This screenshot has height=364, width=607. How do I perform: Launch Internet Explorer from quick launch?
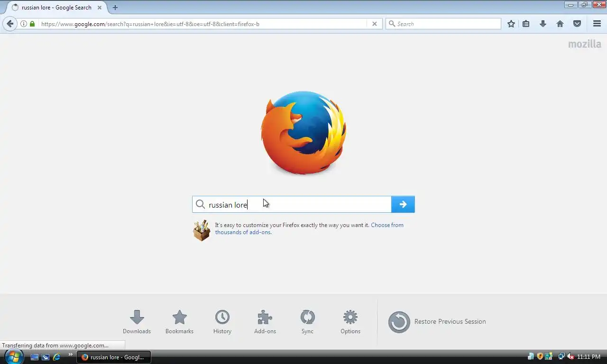pos(56,357)
